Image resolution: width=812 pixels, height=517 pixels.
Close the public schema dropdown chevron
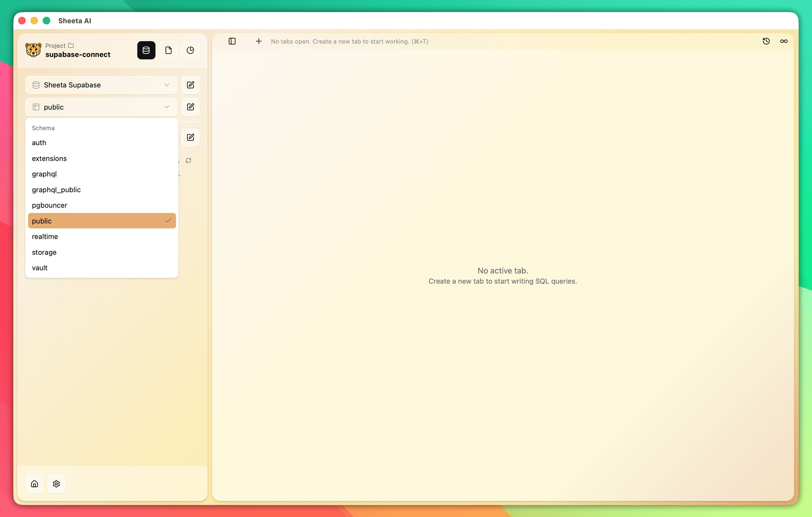click(x=167, y=107)
